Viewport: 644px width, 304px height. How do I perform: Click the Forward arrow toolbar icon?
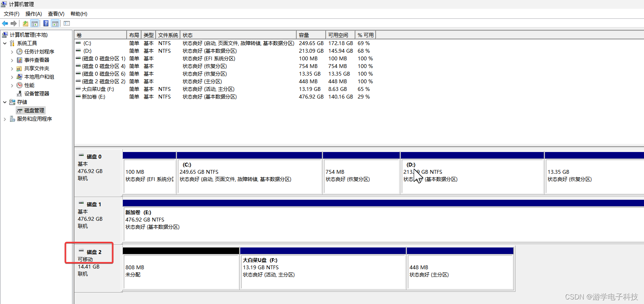tap(14, 23)
